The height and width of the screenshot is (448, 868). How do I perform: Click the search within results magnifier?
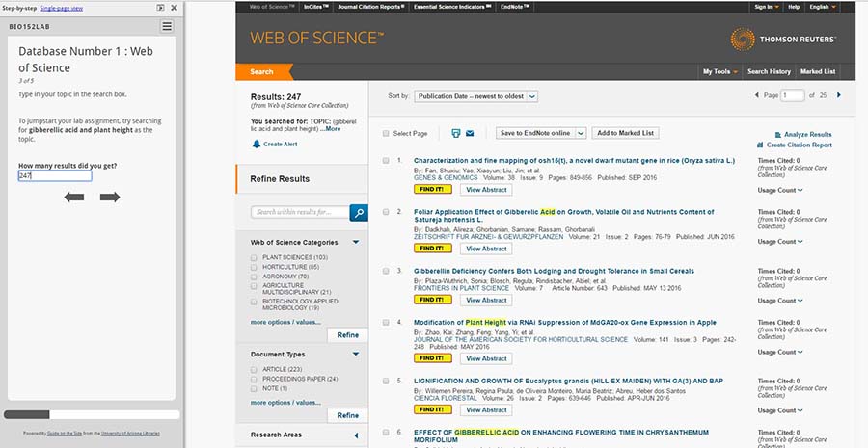[x=359, y=212]
